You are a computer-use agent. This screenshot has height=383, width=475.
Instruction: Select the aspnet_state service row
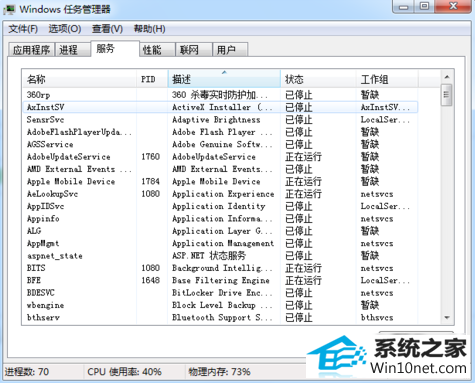pyautogui.click(x=220, y=256)
